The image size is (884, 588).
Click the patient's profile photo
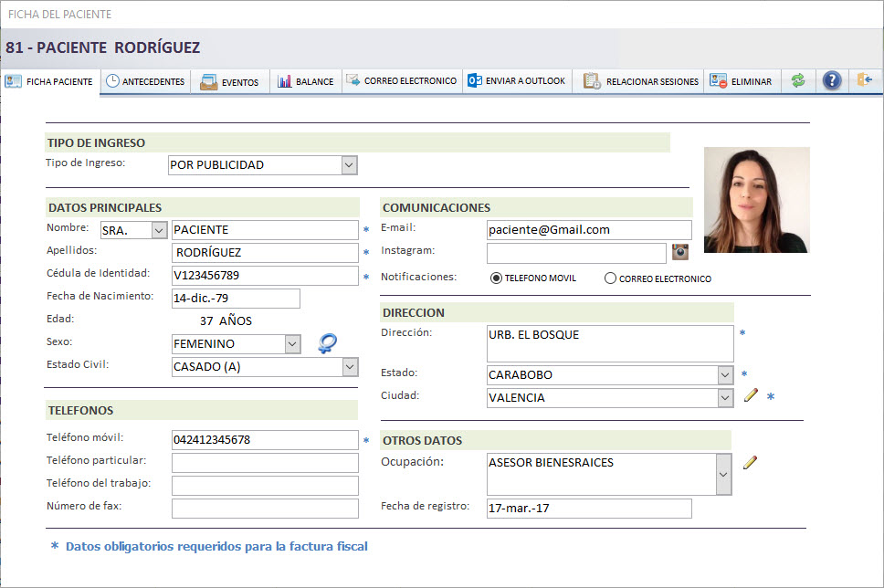[756, 199]
